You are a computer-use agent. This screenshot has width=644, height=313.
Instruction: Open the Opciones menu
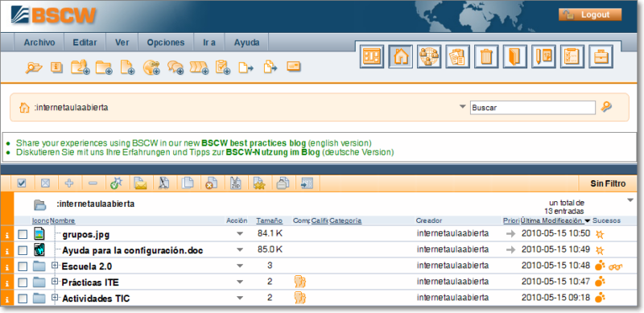coord(166,43)
